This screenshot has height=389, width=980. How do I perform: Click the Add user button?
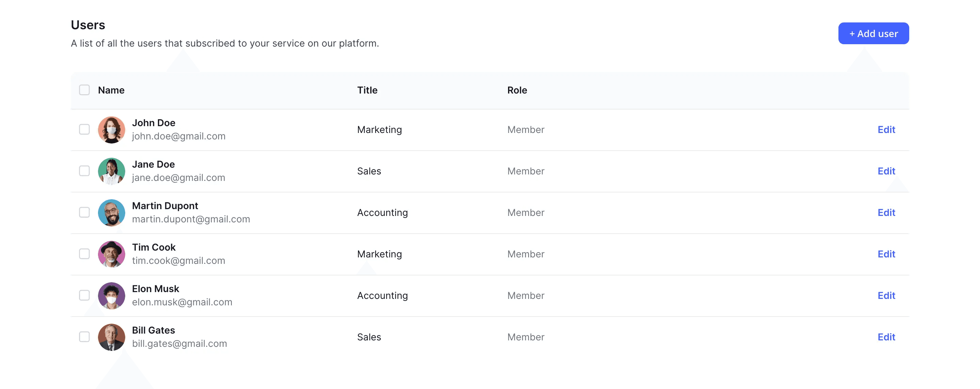tap(873, 33)
